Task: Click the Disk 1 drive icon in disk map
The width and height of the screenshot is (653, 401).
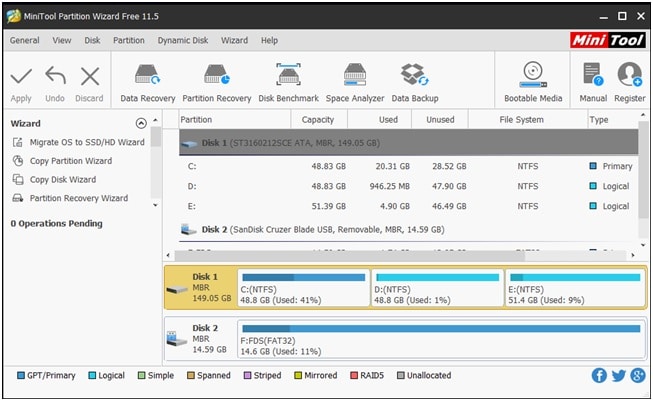Action: point(177,289)
